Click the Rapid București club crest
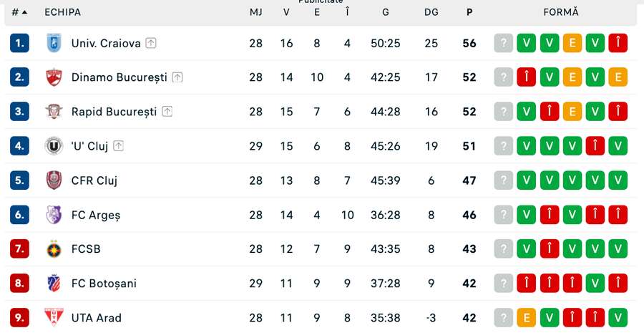The image size is (644, 333). click(54, 112)
